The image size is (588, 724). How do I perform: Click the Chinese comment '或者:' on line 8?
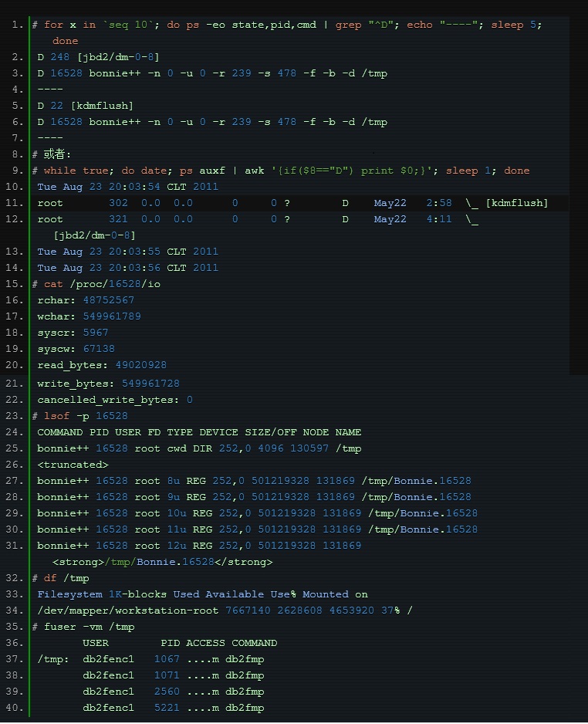coord(57,154)
